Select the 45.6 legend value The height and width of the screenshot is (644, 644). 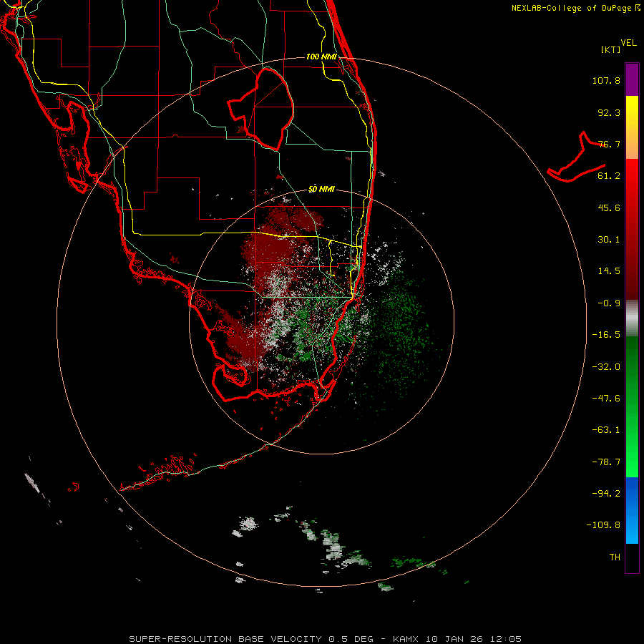coord(609,208)
